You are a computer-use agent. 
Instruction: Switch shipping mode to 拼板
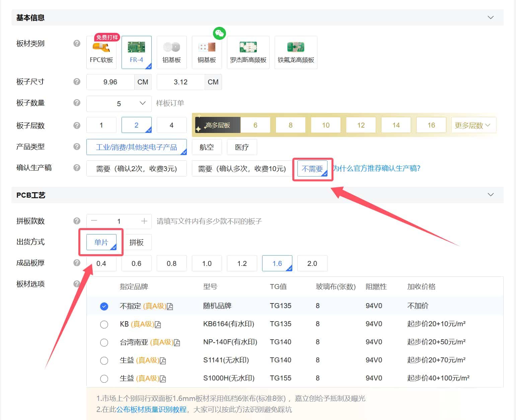pos(137,242)
